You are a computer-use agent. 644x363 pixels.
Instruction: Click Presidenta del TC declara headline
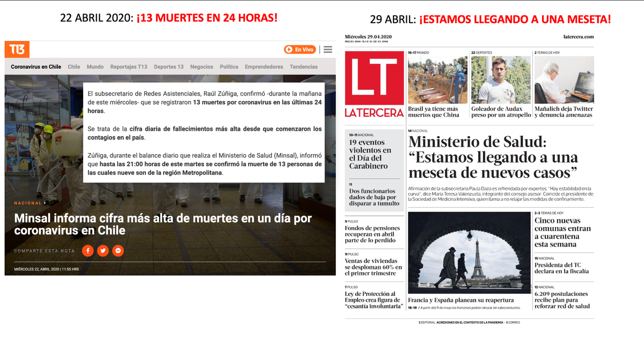(561, 268)
